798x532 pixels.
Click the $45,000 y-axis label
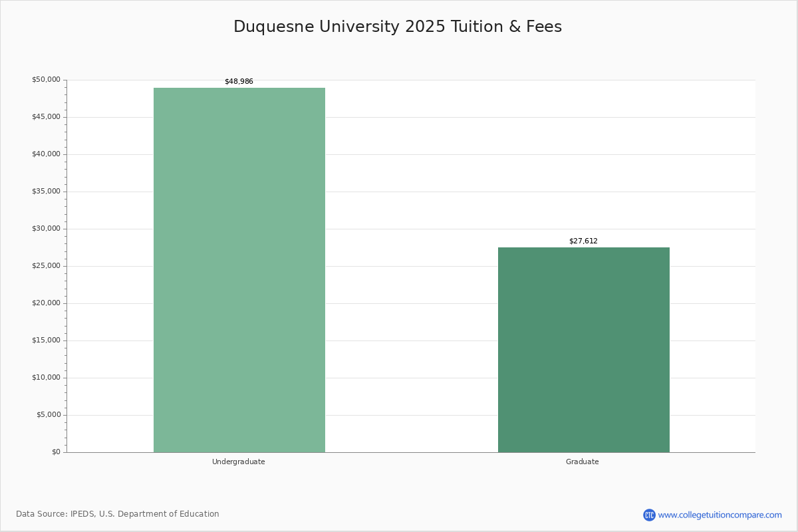pos(46,117)
